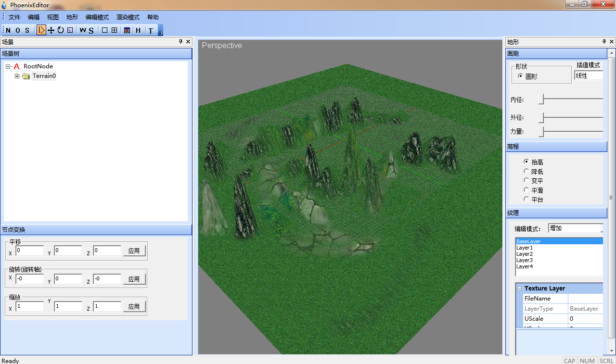Select the 变平 height mode
Image resolution: width=616 pixels, height=364 pixels.
coord(526,180)
